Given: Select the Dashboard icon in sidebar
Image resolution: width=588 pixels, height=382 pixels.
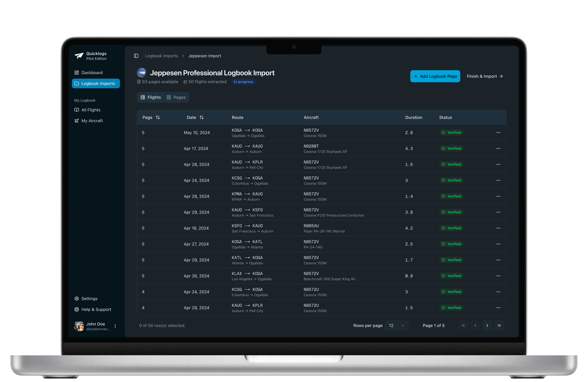Looking at the screenshot, I should click(77, 72).
